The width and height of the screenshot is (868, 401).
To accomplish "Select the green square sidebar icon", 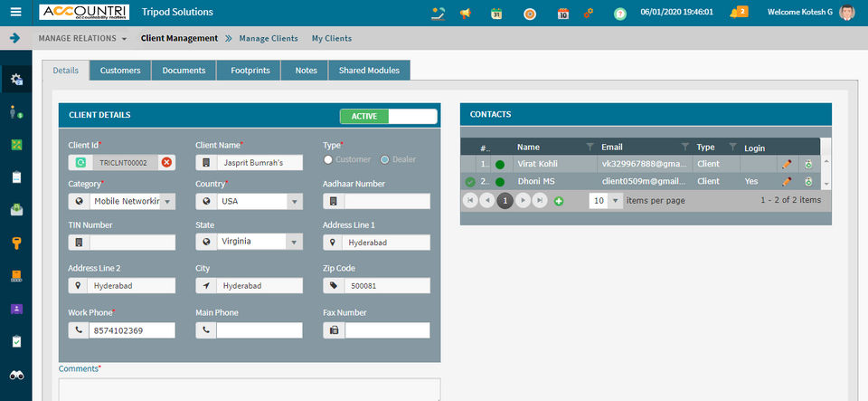I will 16,145.
